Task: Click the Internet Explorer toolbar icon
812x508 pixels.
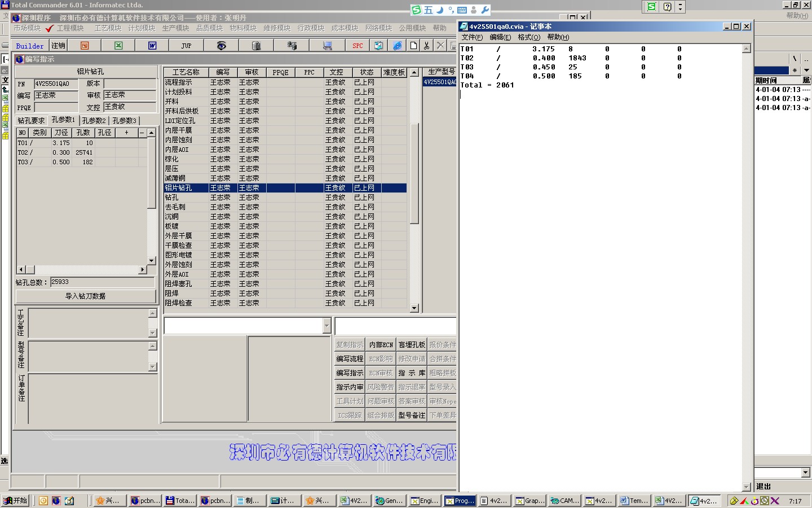Action: click(x=398, y=46)
